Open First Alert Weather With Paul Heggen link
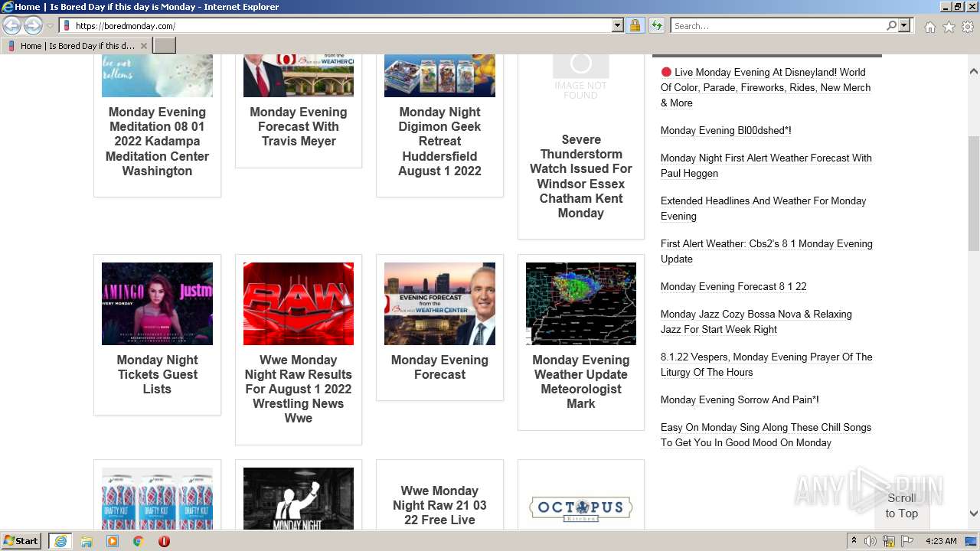The width and height of the screenshot is (980, 551). click(x=766, y=165)
